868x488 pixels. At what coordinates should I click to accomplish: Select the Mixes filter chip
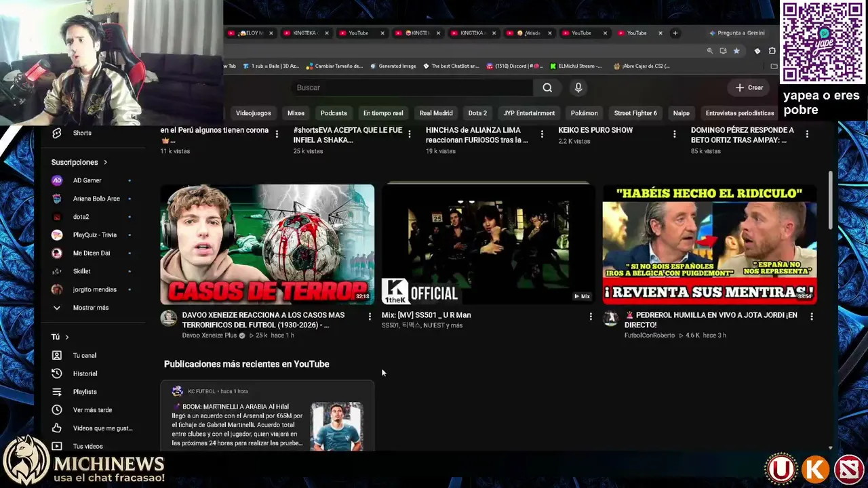click(296, 113)
